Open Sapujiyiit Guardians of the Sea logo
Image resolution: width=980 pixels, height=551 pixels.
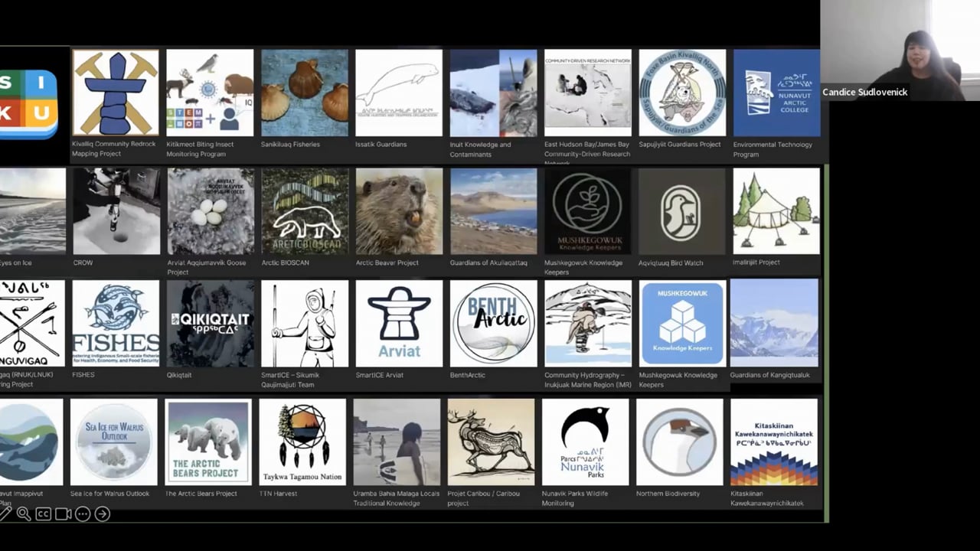click(x=682, y=93)
